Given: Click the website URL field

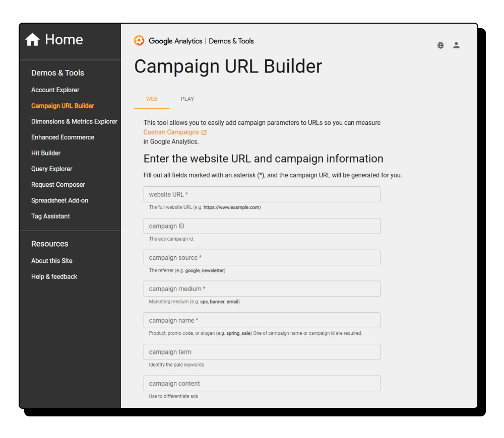Looking at the screenshot, I should click(262, 194).
